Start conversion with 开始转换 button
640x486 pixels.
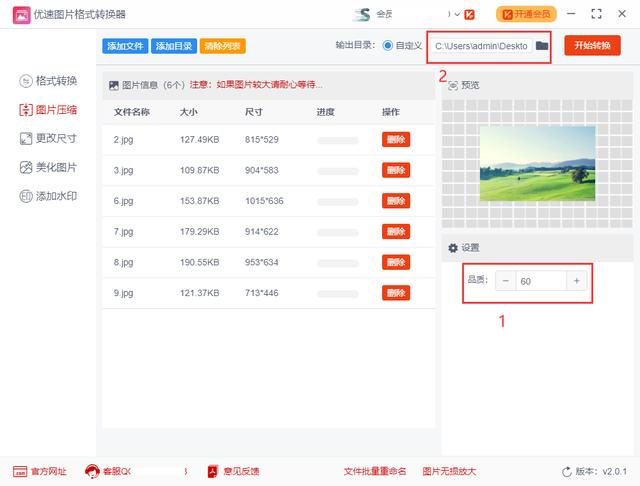(x=592, y=45)
